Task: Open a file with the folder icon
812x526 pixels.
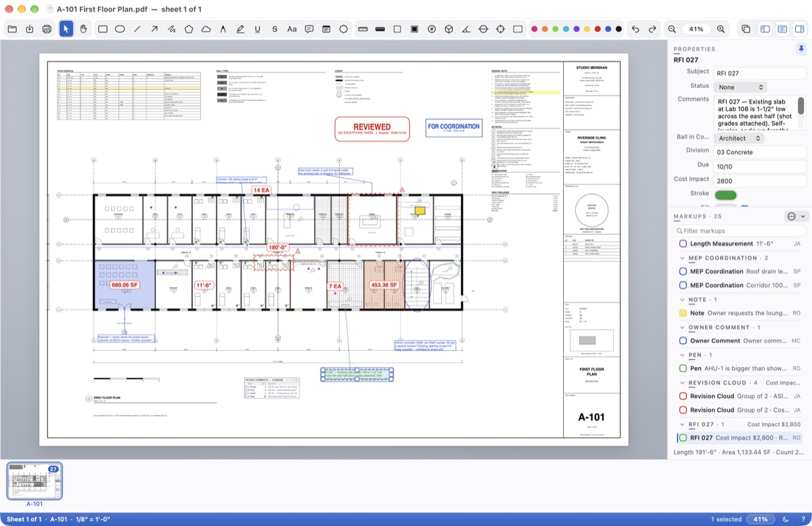Action: (12, 29)
